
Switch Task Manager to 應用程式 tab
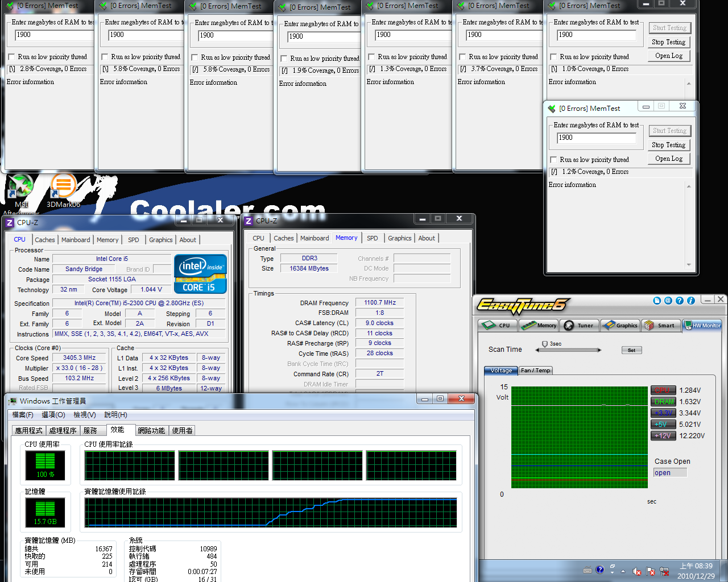(x=29, y=430)
